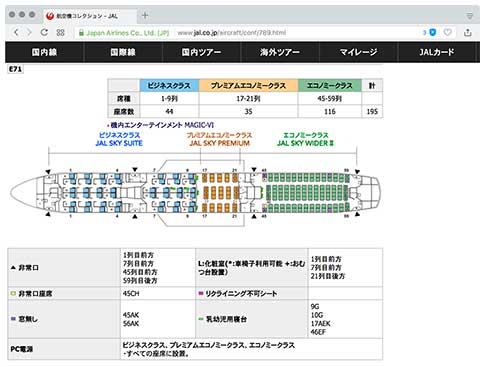Click the 非常口 legend label

(28, 268)
